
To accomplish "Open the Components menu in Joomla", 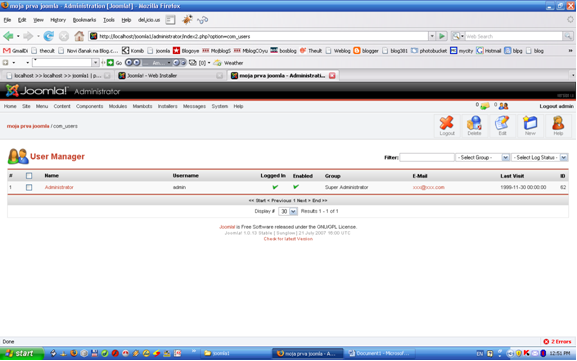I will 89,106.
